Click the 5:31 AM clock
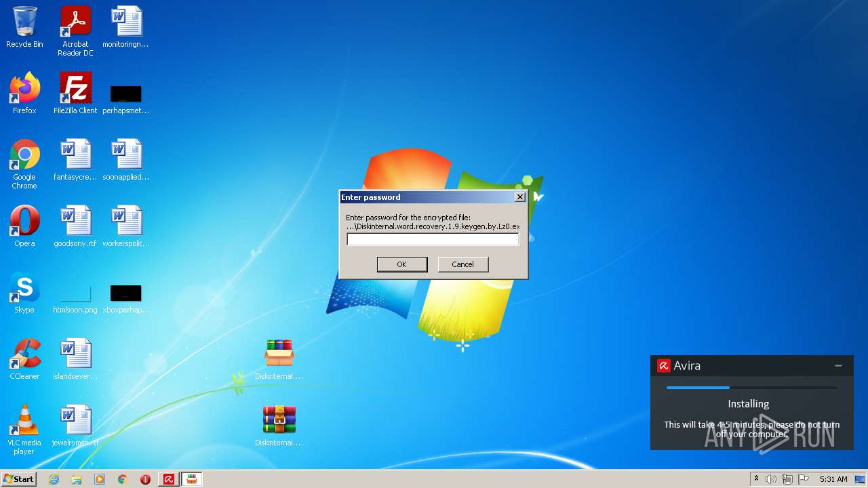This screenshot has width=868, height=488. pos(833,479)
